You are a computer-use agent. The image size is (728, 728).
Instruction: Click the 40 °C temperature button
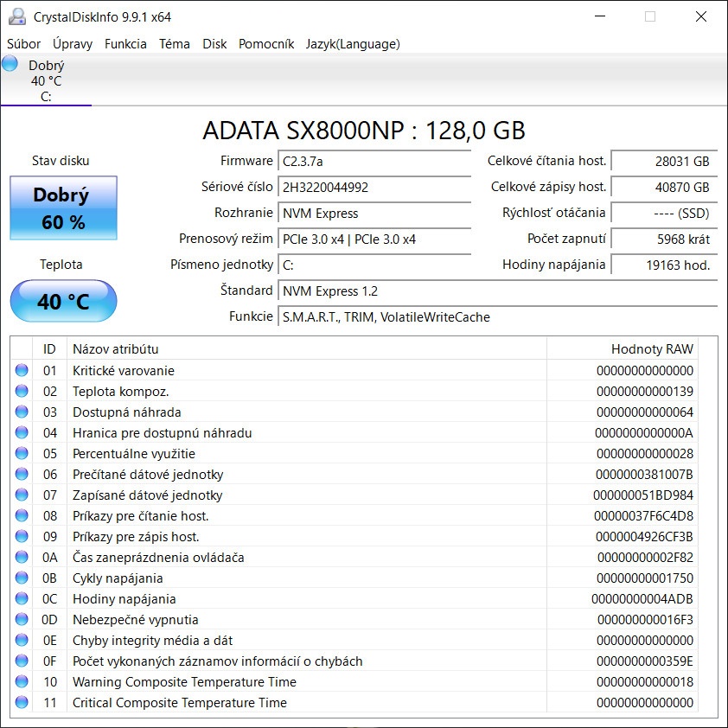[x=64, y=301]
